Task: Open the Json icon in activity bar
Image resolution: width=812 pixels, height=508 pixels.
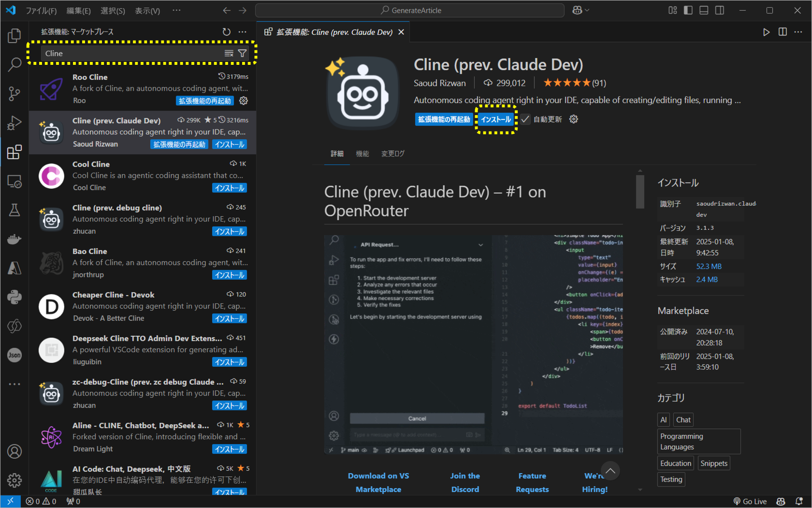Action: (x=14, y=355)
